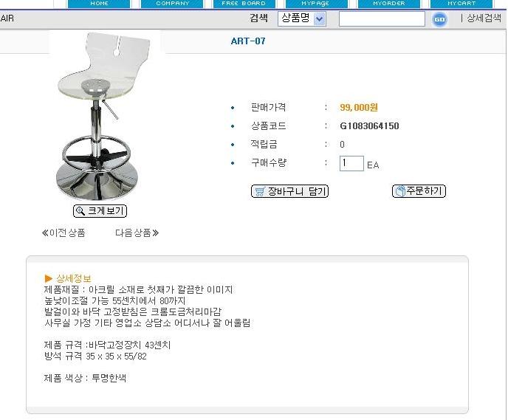This screenshot has height=420, width=508.
Task: Open the 상품명 search type dropdown
Action: 302,18
